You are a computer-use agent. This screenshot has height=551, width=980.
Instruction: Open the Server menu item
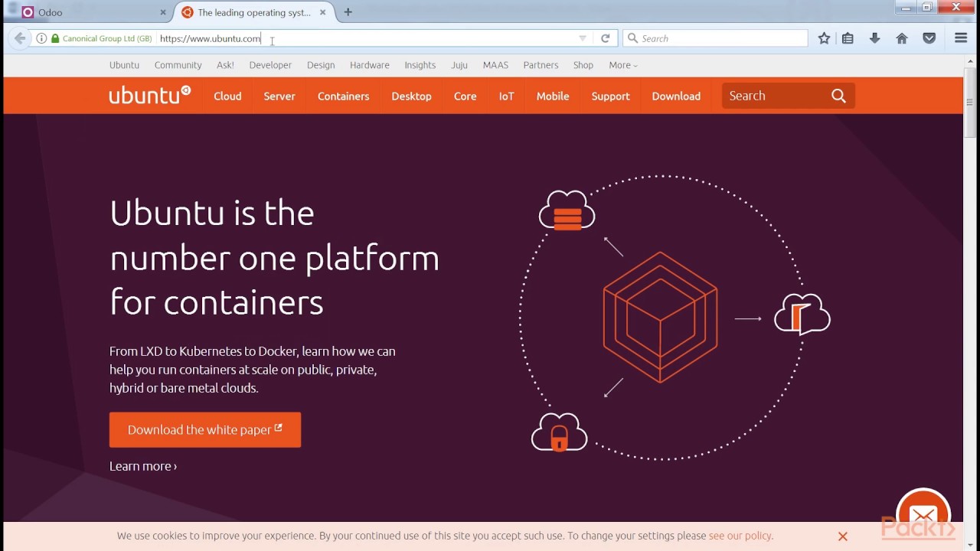(x=279, y=96)
